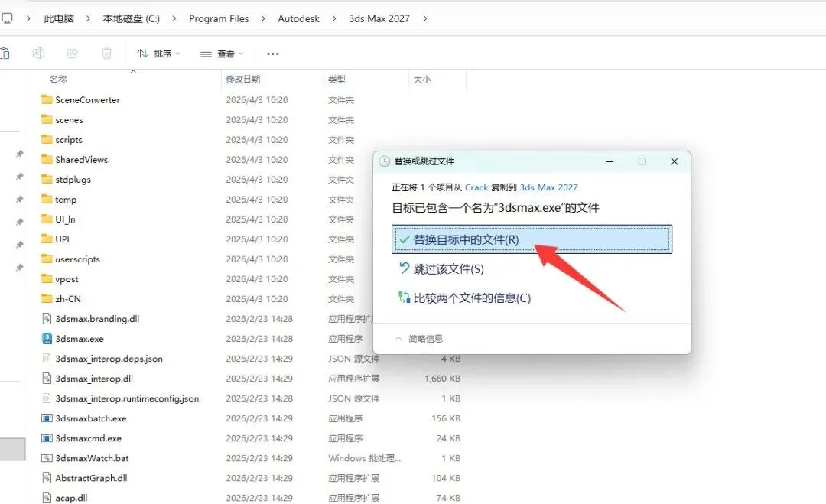Viewport: 826px width, 504px height.
Task: Click Program Files breadcrumb
Action: point(219,18)
